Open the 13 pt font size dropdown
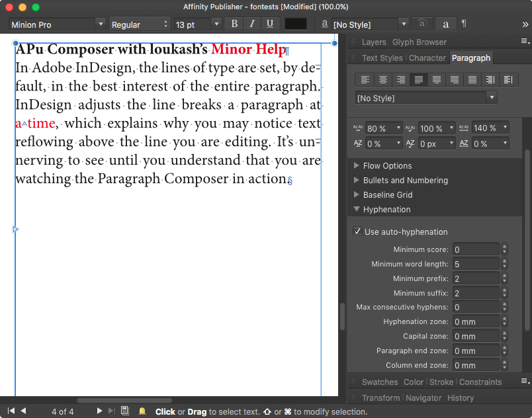The image size is (532, 418). 216,24
